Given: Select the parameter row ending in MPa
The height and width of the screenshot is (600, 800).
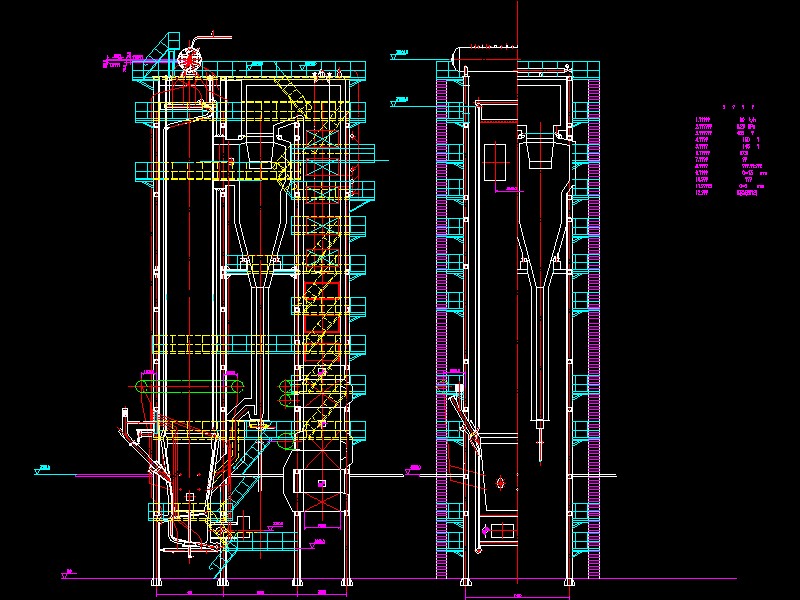Looking at the screenshot, I should (x=726, y=126).
